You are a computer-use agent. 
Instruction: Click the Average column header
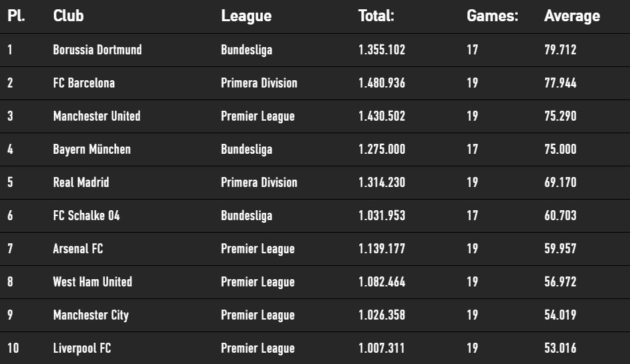[572, 17]
